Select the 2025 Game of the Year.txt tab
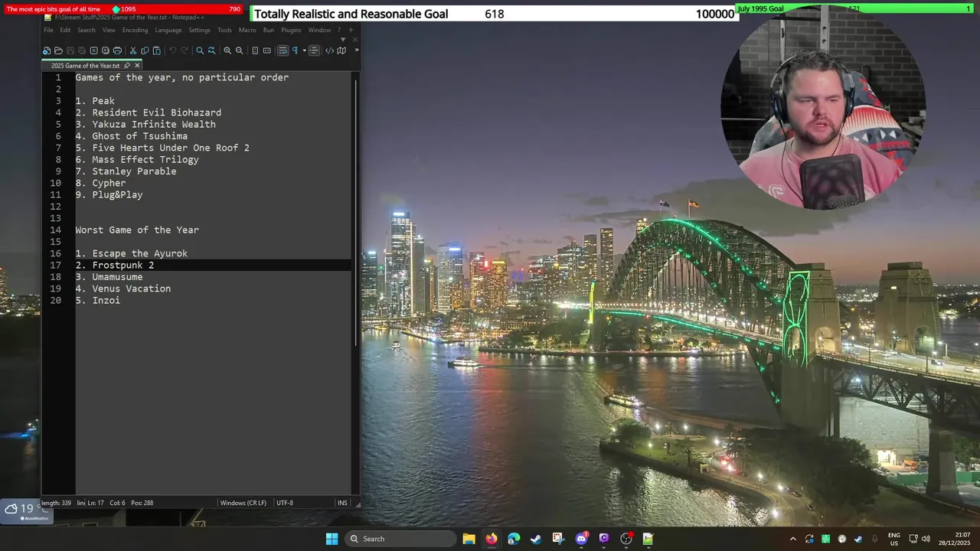 pos(85,66)
